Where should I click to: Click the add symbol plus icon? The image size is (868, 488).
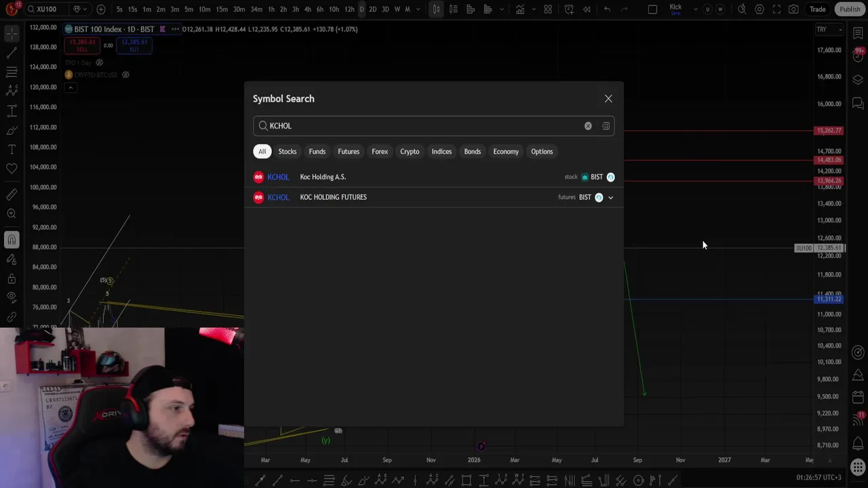[x=101, y=9]
